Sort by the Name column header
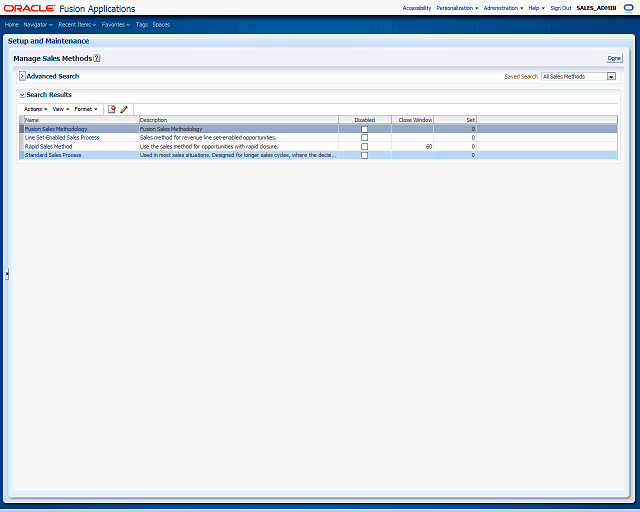Viewport: 640px width, 512px height. tap(82, 120)
